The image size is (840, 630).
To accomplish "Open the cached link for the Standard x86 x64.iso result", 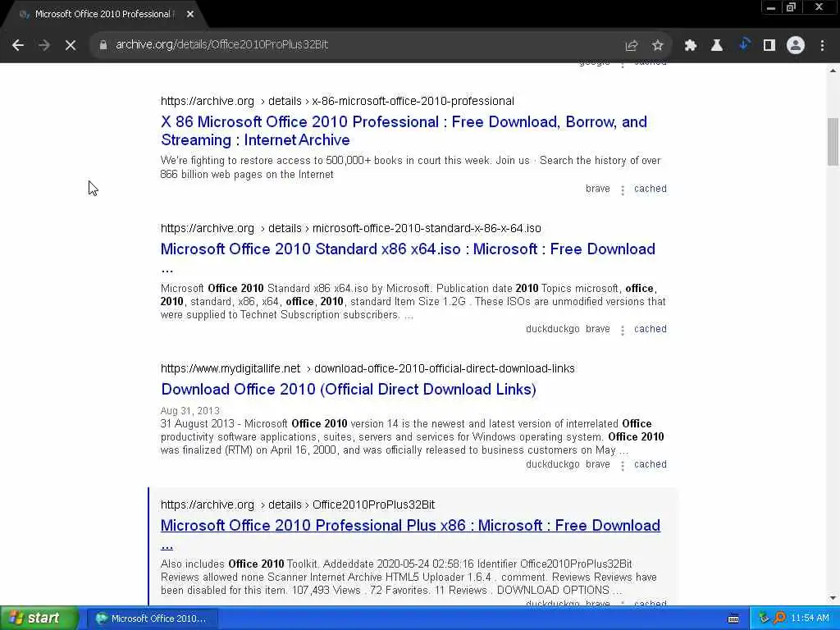I will (x=651, y=329).
